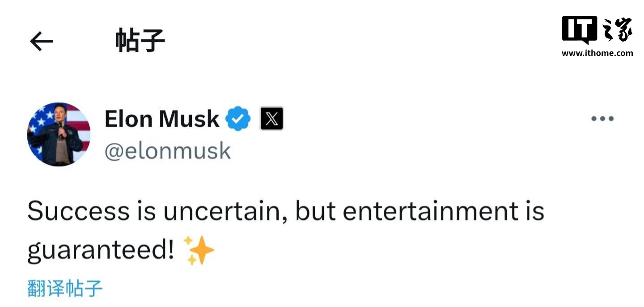Screen dimensions: 644x307
Task: Tap the 帖子 page title
Action: coord(140,41)
